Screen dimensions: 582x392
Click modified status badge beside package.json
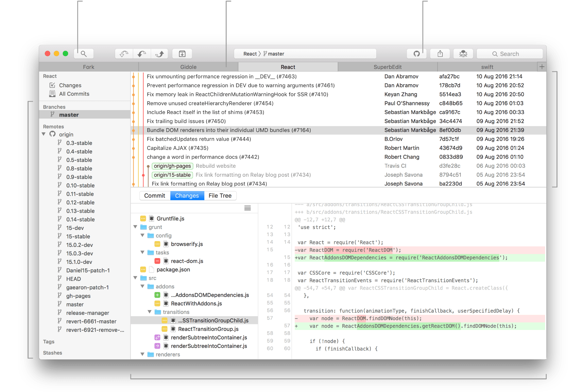coord(143,269)
